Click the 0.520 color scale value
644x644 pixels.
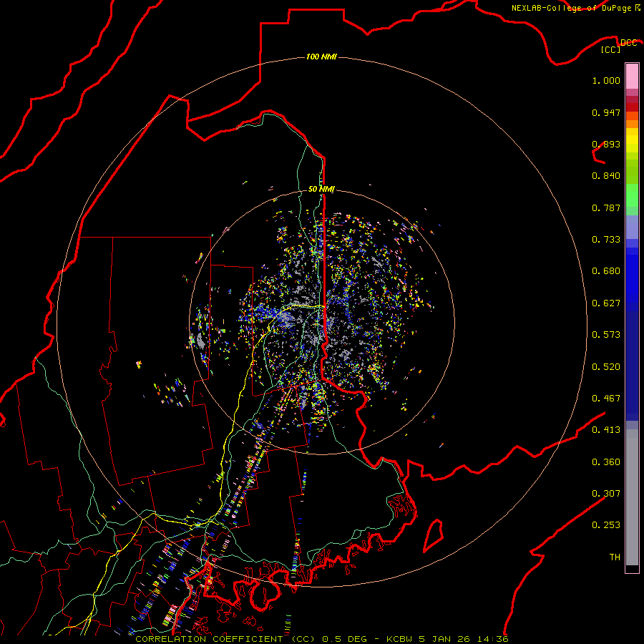point(606,367)
